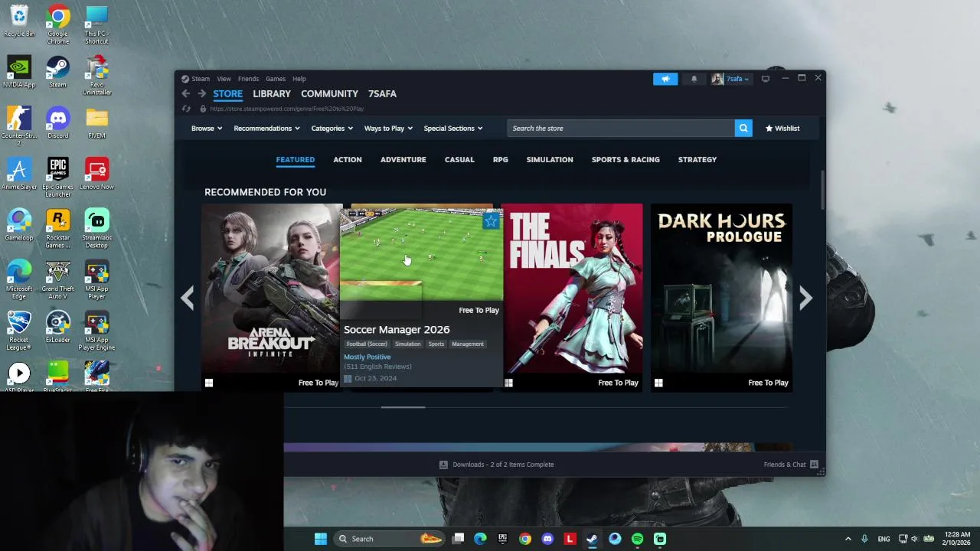This screenshot has height=551, width=980.
Task: Open Lenovo Now desktop shortcut
Action: click(x=96, y=174)
